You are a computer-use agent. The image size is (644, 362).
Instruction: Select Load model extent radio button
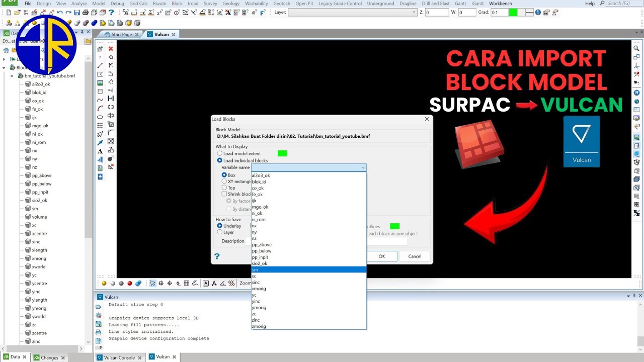click(219, 153)
